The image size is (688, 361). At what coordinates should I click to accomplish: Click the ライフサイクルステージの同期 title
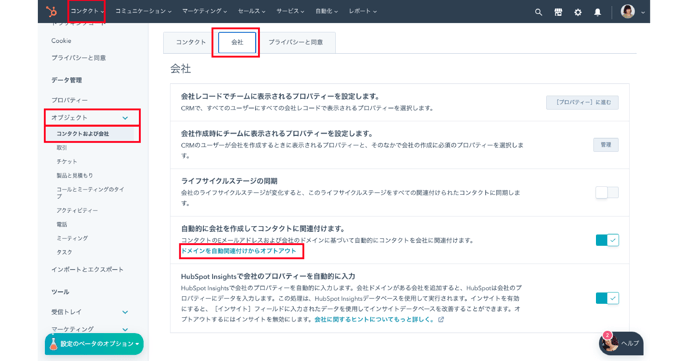[x=229, y=181]
